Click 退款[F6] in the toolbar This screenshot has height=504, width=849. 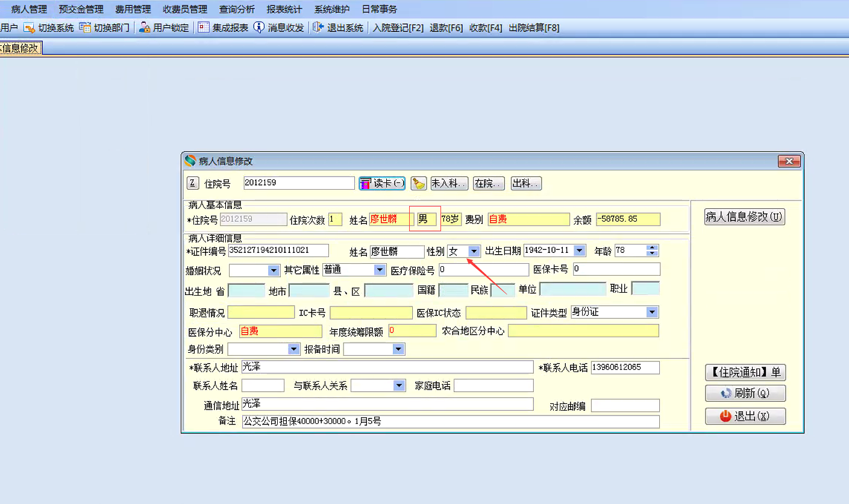pos(446,28)
